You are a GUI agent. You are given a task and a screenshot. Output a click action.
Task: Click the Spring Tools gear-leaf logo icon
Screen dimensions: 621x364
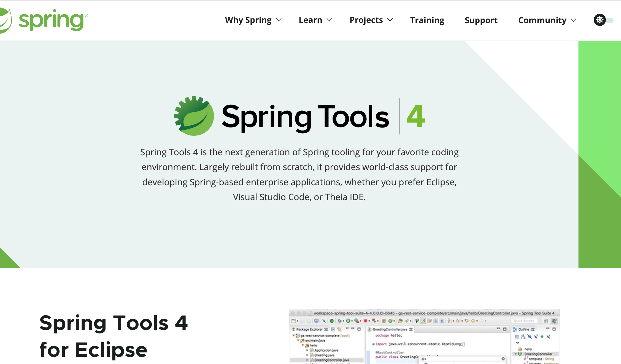[194, 116]
